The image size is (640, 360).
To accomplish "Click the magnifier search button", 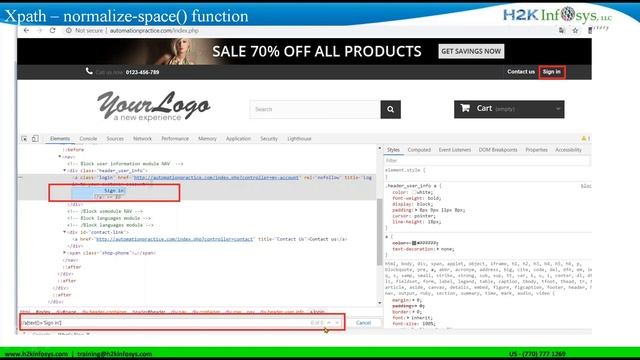I will coord(391,109).
